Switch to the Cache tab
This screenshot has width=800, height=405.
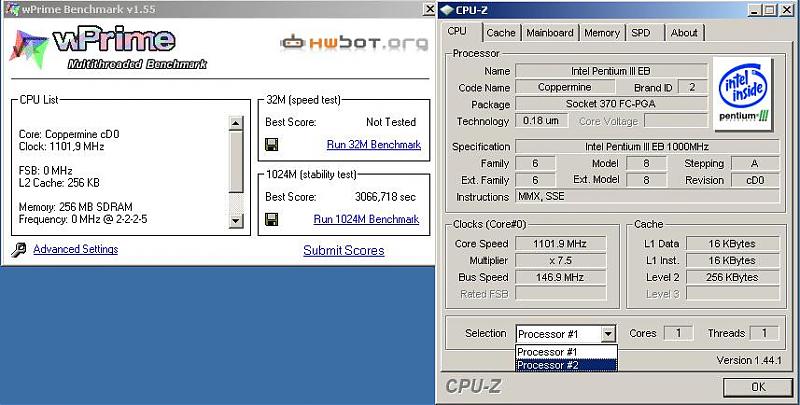[501, 33]
